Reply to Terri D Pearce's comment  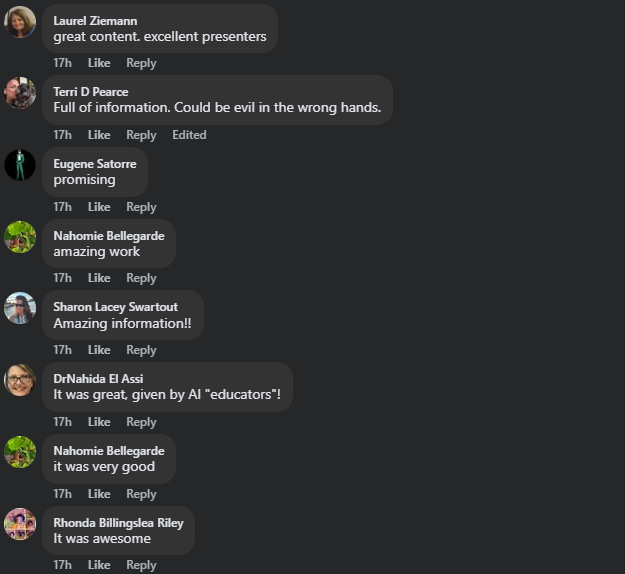coord(141,135)
